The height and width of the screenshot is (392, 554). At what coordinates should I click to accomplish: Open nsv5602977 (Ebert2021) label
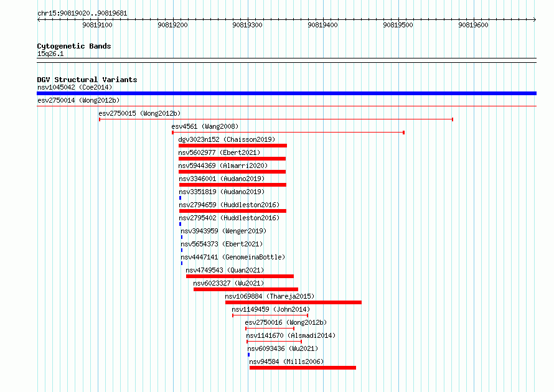pyautogui.click(x=219, y=152)
